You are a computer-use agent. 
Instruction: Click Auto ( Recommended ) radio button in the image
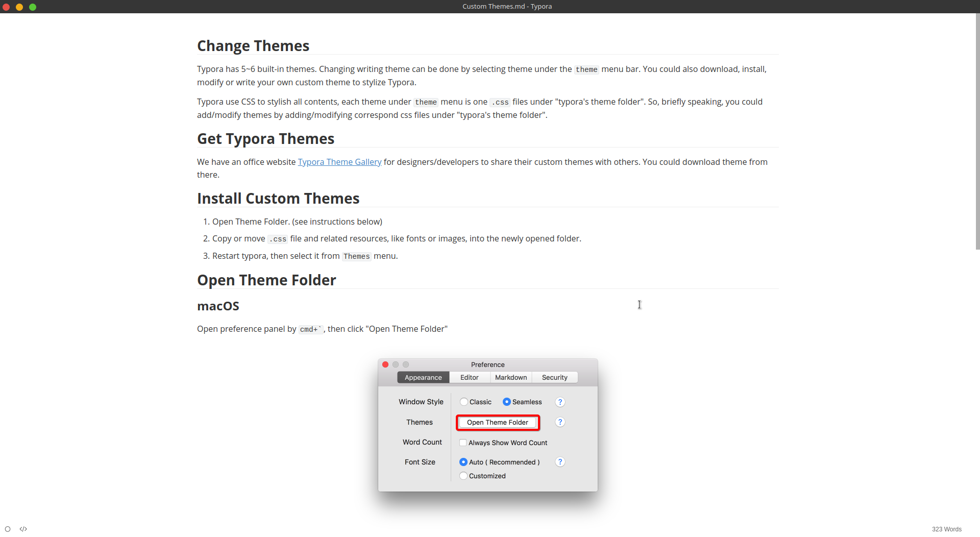(x=463, y=462)
